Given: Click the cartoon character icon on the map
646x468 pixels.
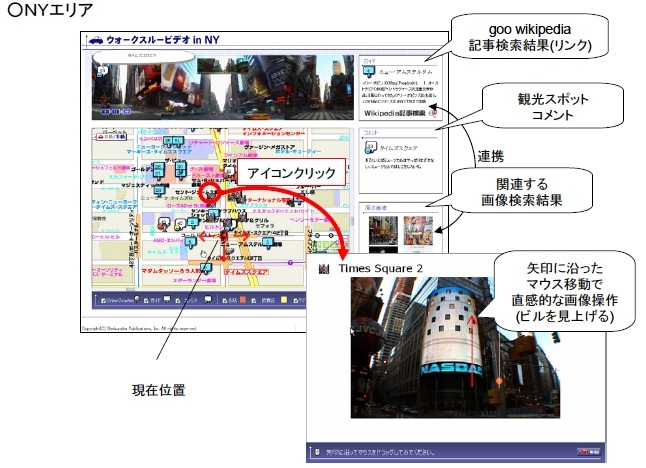Looking at the screenshot, I should click(164, 224).
